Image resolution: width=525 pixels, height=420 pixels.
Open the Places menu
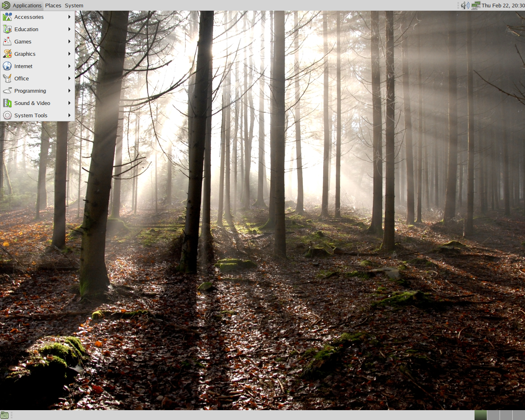tap(53, 5)
